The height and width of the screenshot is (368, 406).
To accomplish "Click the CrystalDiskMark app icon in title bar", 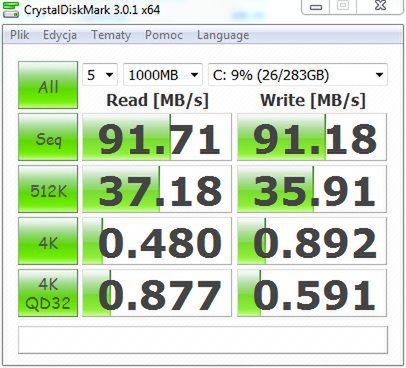I will [11, 9].
